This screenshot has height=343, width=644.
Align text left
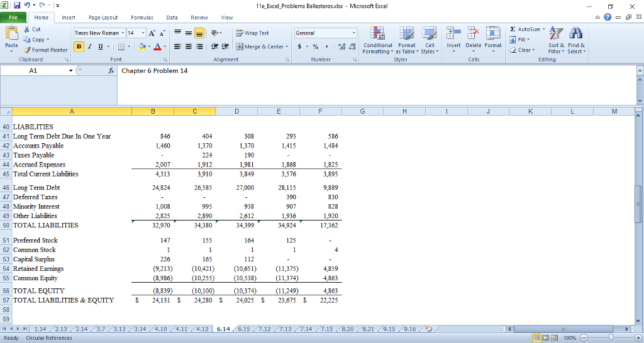pos(177,46)
